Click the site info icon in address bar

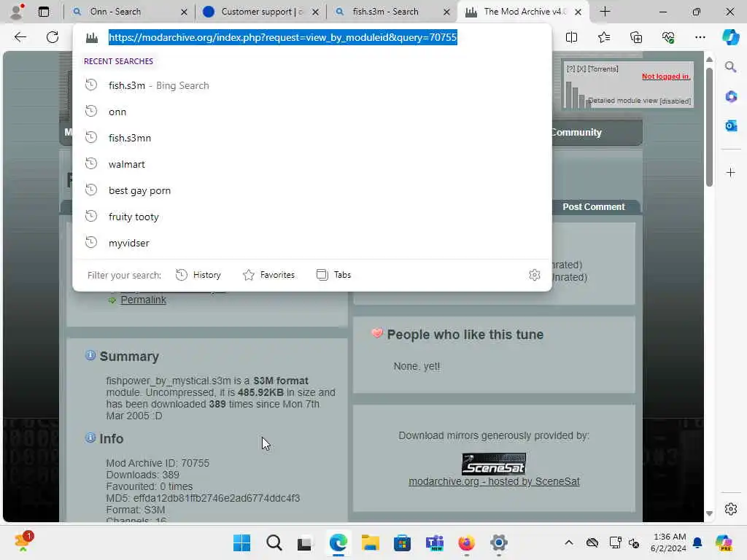click(x=92, y=37)
